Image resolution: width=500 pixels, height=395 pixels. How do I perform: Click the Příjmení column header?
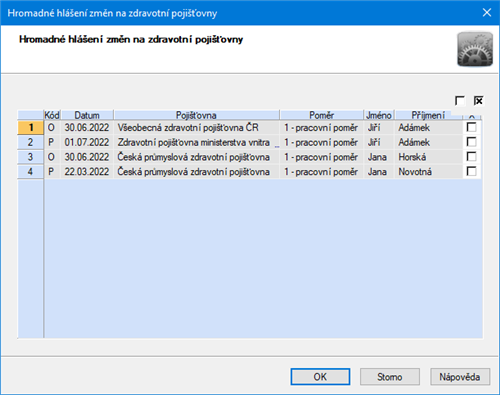tap(428, 115)
